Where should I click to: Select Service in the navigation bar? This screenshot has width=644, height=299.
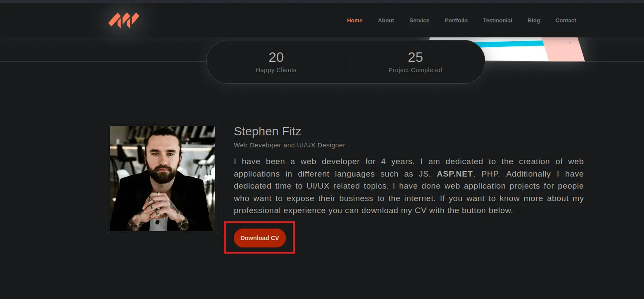[419, 20]
